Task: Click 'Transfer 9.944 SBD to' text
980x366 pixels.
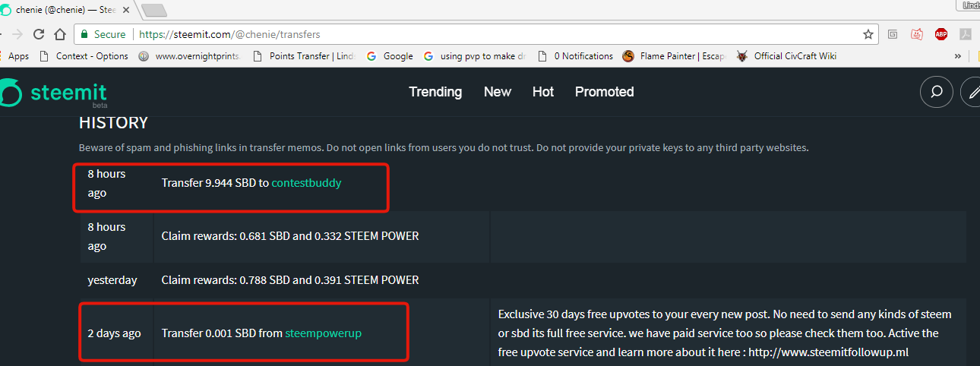Action: tap(215, 183)
